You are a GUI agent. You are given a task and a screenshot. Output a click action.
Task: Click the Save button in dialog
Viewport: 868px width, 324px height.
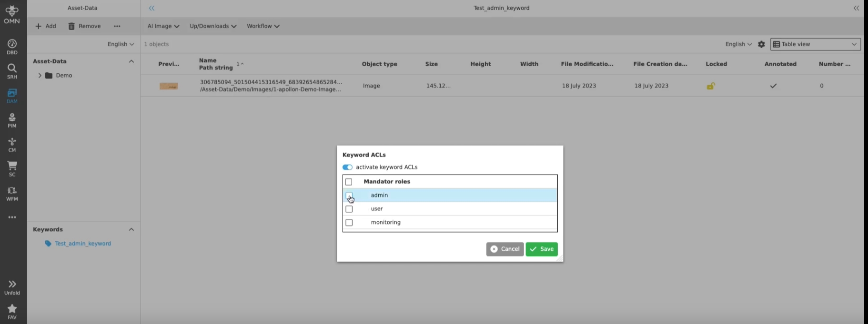542,249
